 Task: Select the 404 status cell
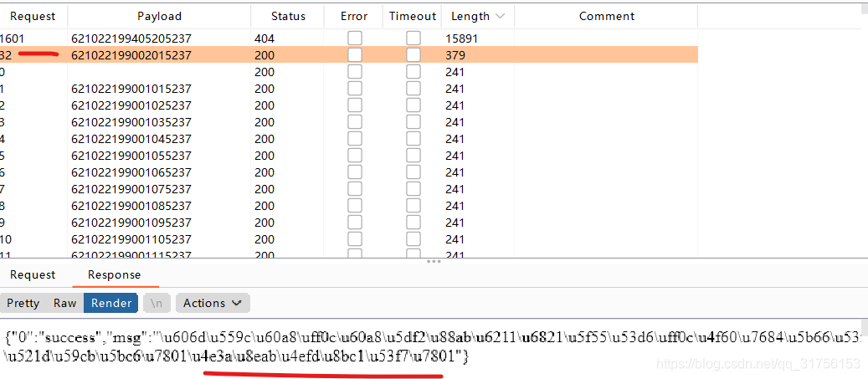click(265, 38)
